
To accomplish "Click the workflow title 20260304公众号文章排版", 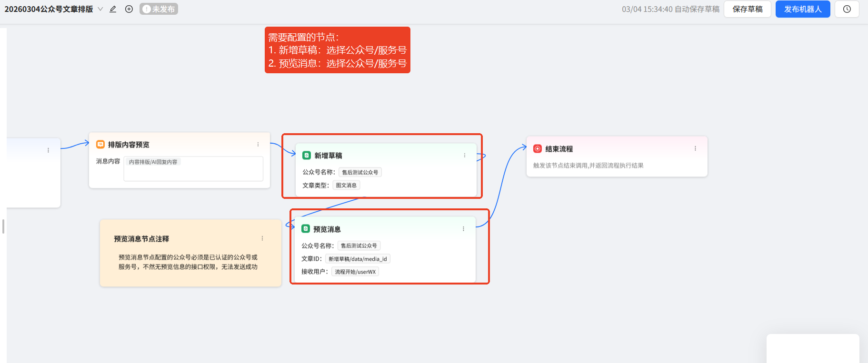I will [x=49, y=9].
